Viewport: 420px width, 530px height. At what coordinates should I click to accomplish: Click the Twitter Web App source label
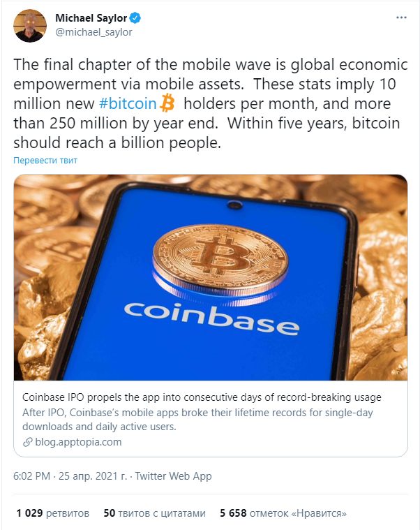pos(174,476)
